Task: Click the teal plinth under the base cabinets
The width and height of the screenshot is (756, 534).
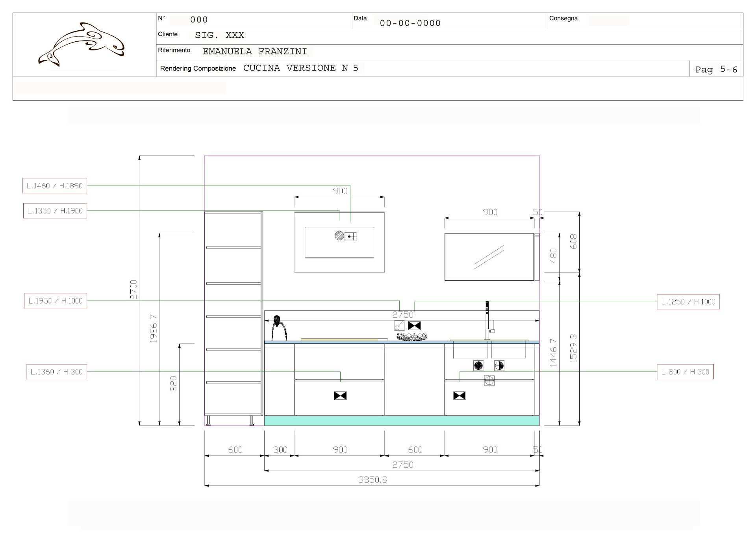Action: [402, 421]
